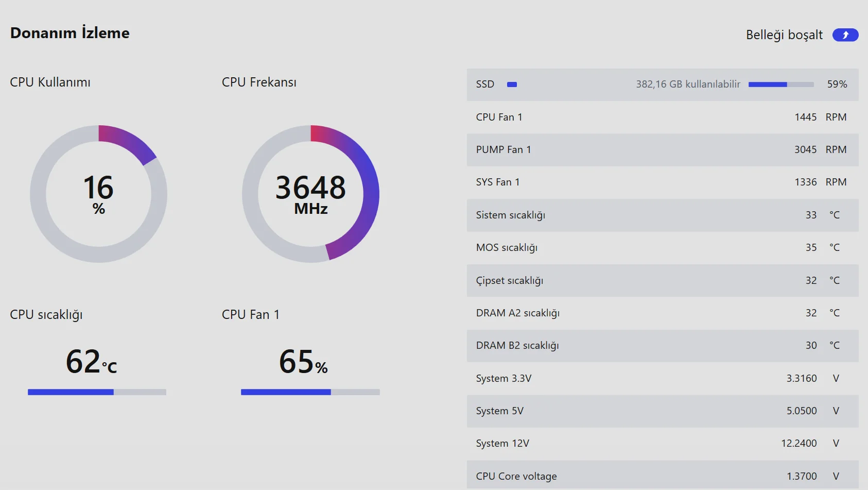This screenshot has width=868, height=490.
Task: Click the Belleği boşalt text label
Action: pos(784,35)
